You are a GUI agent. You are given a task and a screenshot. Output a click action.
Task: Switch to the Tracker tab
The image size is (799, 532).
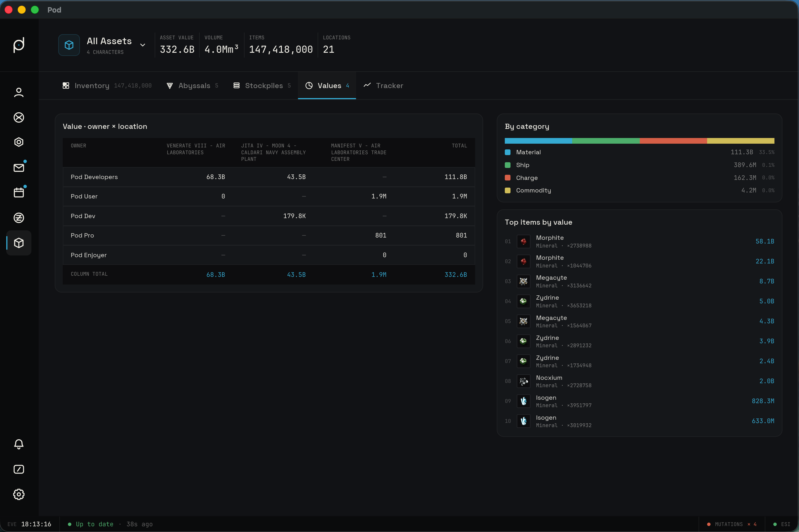[383, 86]
